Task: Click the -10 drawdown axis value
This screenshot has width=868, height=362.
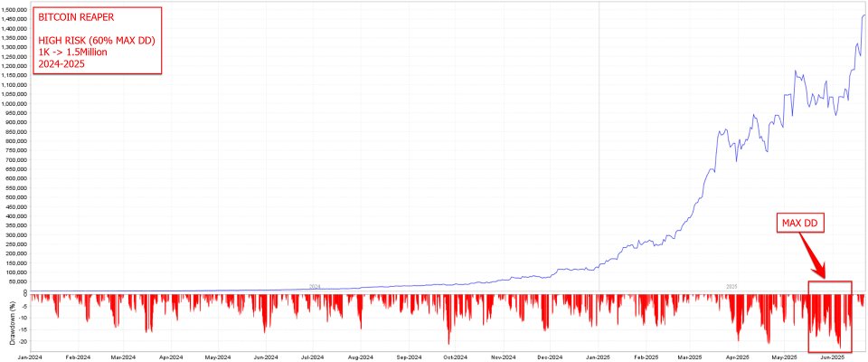Action: coord(24,318)
